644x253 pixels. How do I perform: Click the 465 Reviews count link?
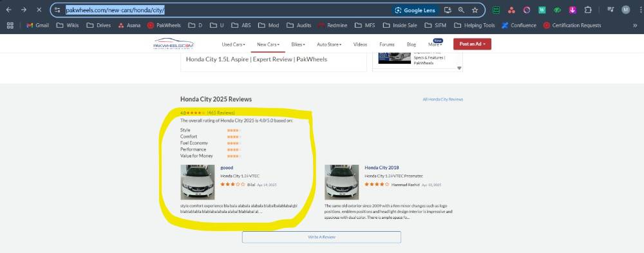coord(221,113)
